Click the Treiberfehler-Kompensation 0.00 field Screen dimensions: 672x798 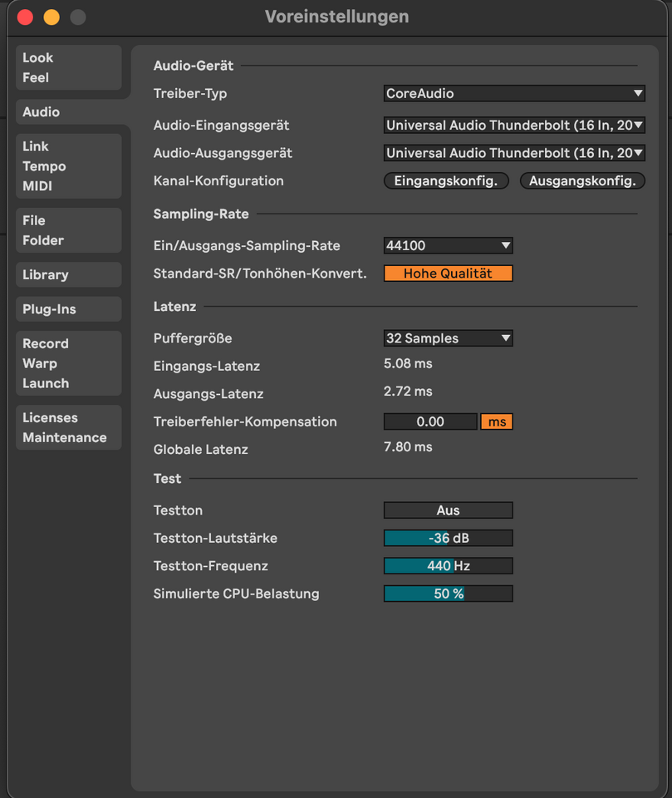pos(430,422)
